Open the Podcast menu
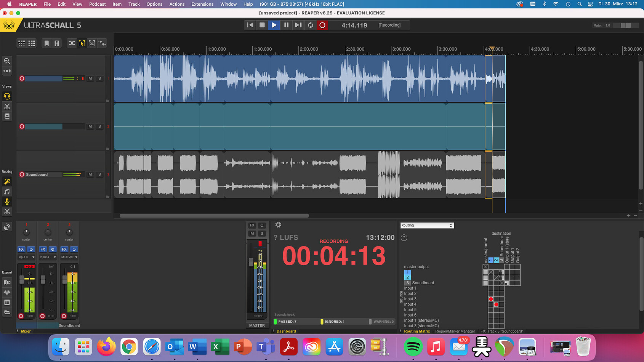 [x=98, y=4]
